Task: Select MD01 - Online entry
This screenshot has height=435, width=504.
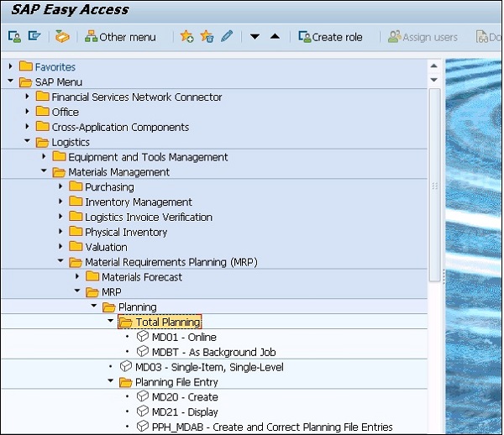Action: point(184,337)
